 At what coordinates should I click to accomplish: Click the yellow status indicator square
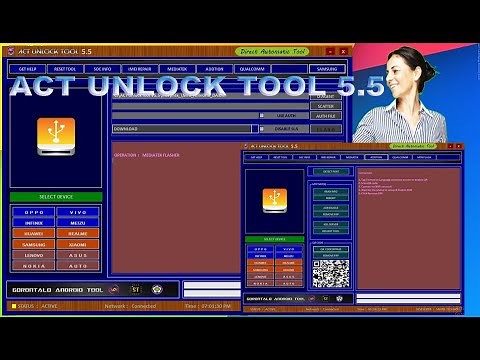[14, 306]
